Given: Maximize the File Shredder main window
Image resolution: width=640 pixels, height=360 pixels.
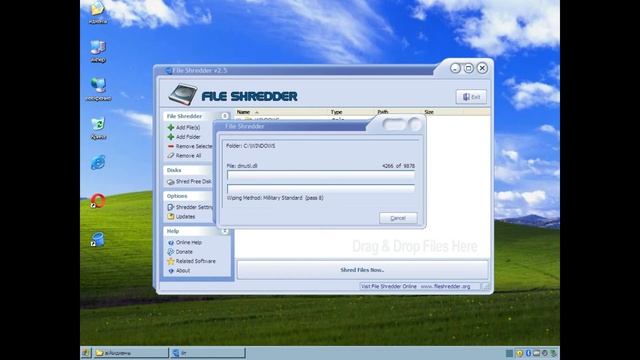Looking at the screenshot, I should (469, 68).
